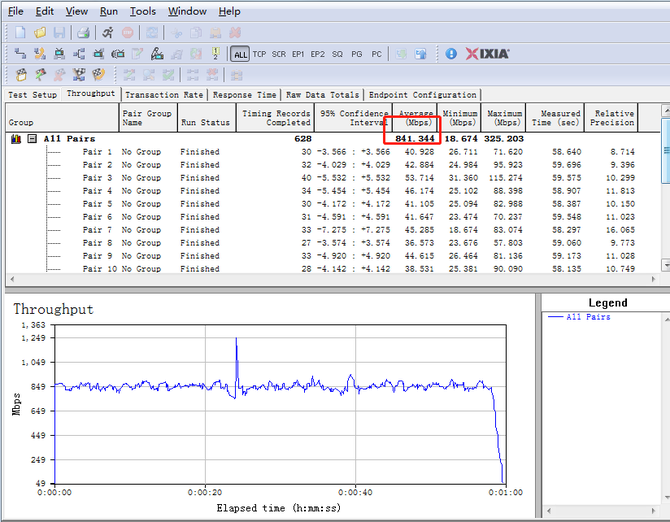Toggle the EP1 endpoint filter
The height and width of the screenshot is (522, 670).
click(298, 54)
